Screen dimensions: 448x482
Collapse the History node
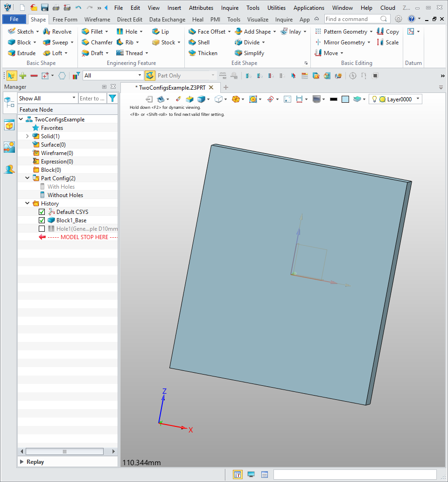coord(28,203)
